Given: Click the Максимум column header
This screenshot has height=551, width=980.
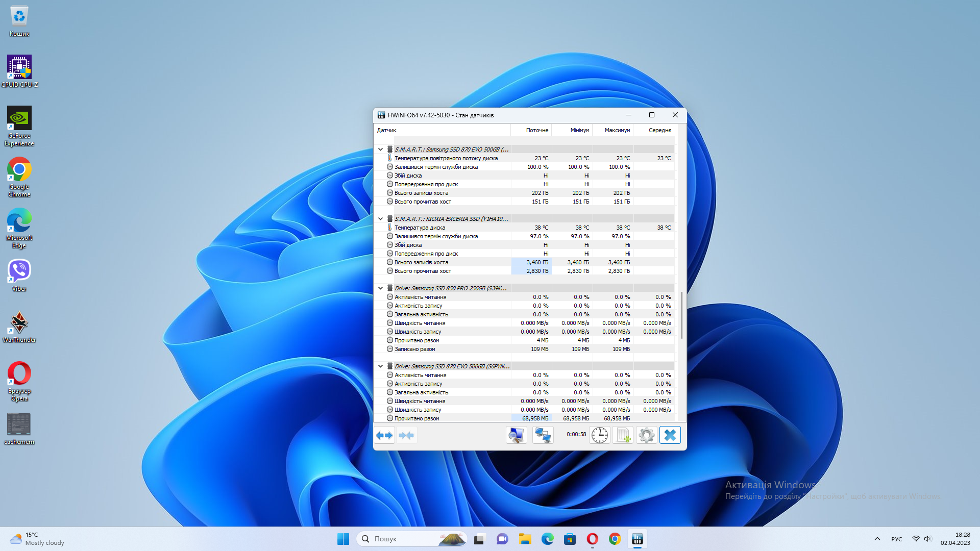Looking at the screenshot, I should [612, 130].
